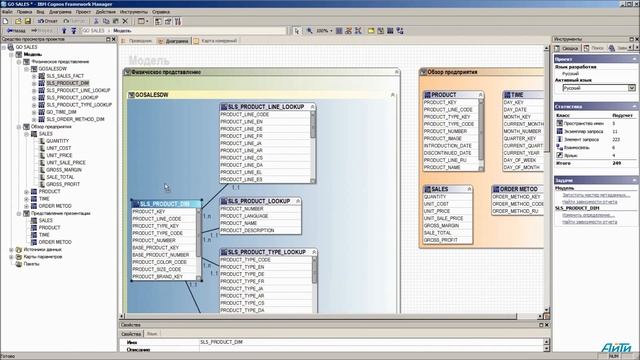
Task: Click PRODUCT_DESCRIPTION in SLS_PRODUCT_LOOKUP table
Action: point(260,230)
